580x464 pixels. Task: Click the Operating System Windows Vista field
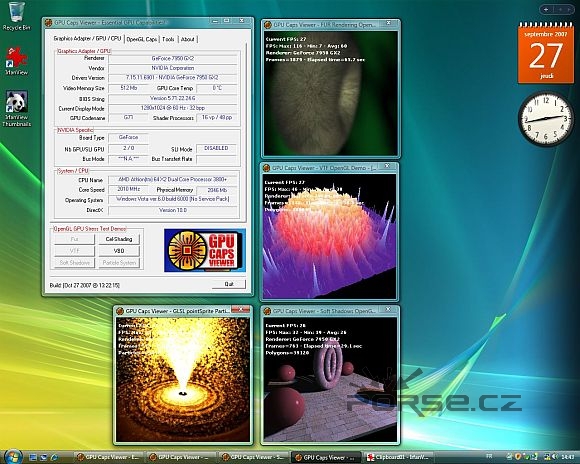point(173,199)
